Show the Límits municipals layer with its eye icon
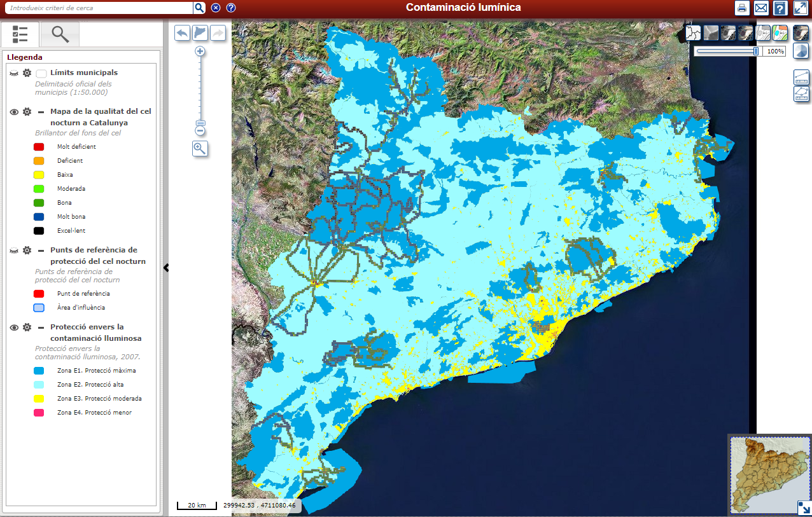812x517 pixels. point(14,73)
